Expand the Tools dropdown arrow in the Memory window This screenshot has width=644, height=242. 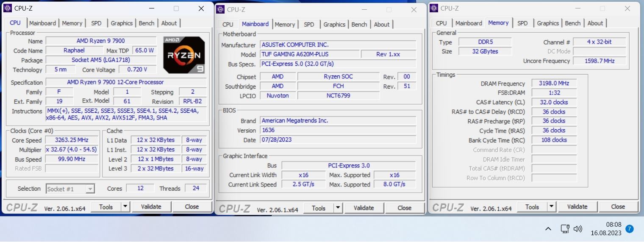551,207
